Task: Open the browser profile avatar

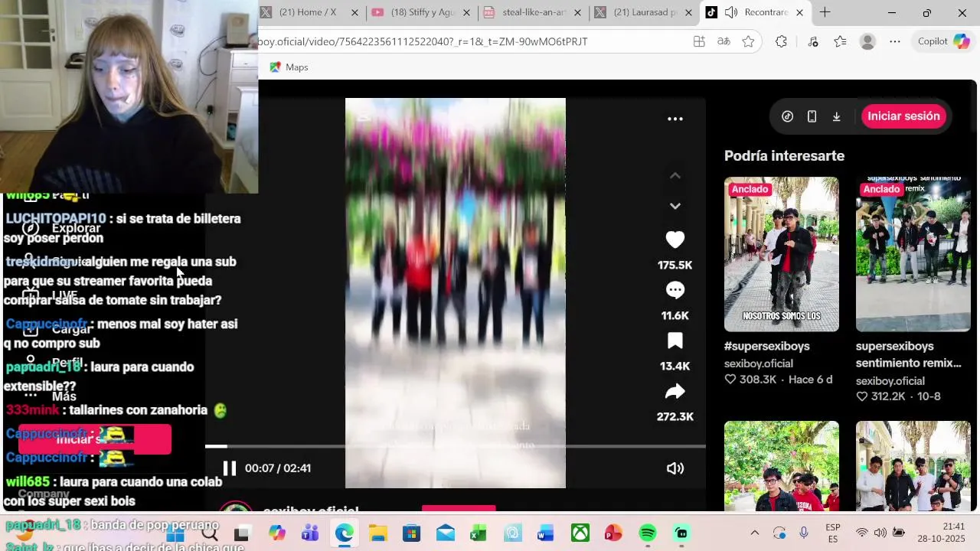Action: click(x=867, y=41)
